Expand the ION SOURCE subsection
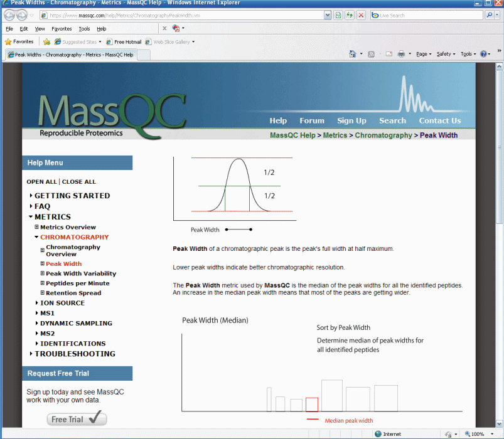Image resolution: width=504 pixels, height=439 pixels. pyautogui.click(x=36, y=302)
